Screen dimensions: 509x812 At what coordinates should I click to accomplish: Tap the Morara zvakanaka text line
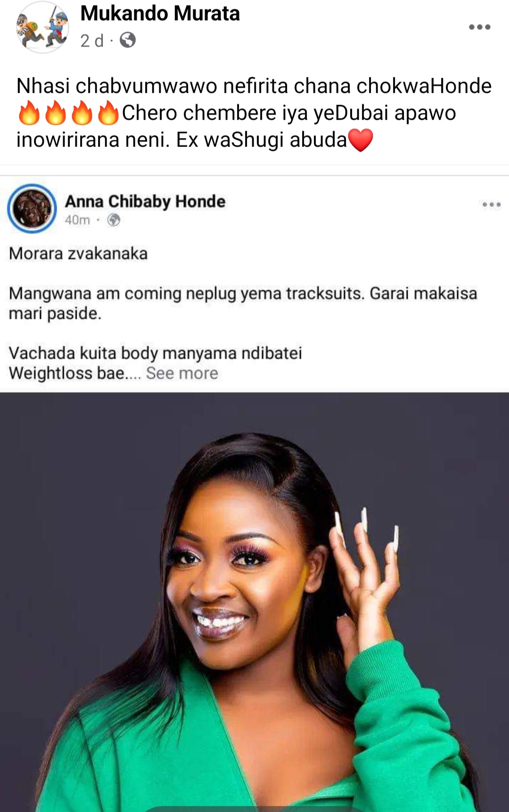78,254
